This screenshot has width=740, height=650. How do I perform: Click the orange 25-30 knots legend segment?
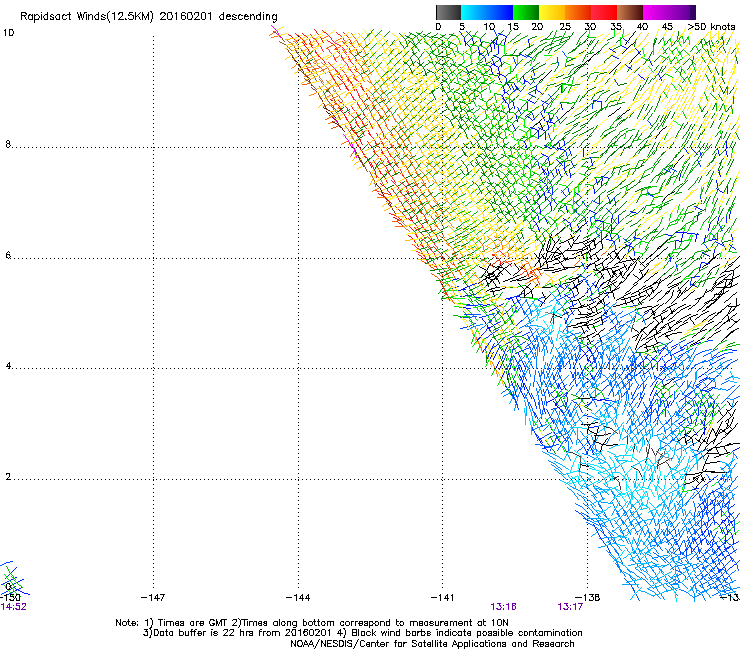pos(578,12)
